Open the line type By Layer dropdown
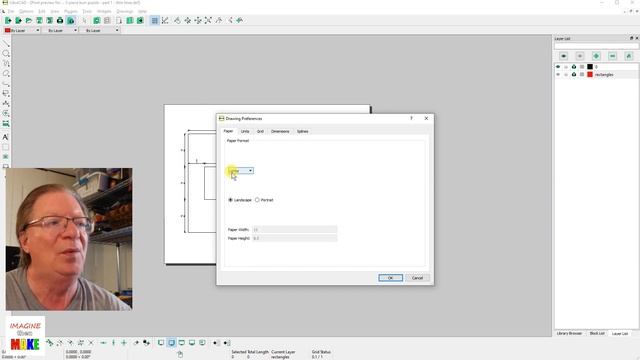The width and height of the screenshot is (640, 360). 99,30
